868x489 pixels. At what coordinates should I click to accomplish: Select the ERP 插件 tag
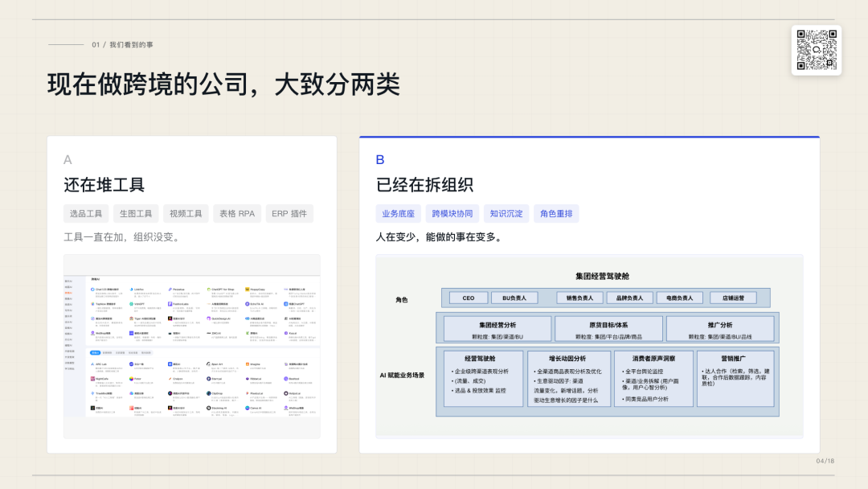[x=289, y=214]
